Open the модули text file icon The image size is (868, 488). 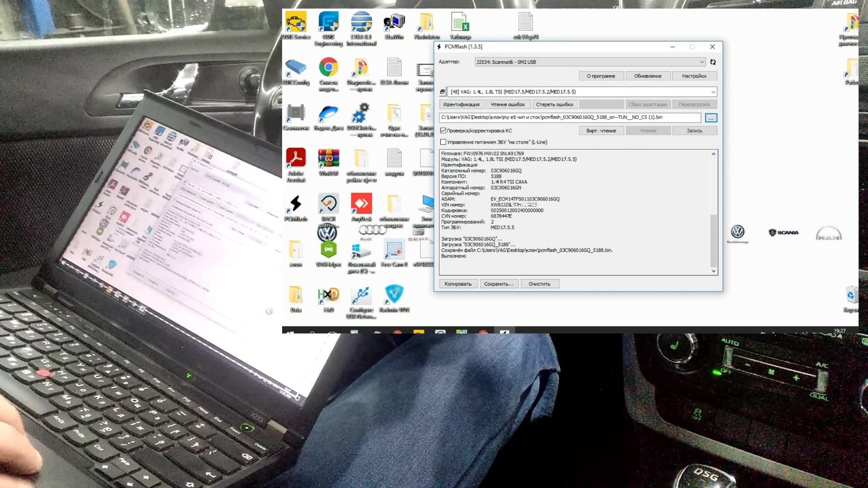[394, 162]
